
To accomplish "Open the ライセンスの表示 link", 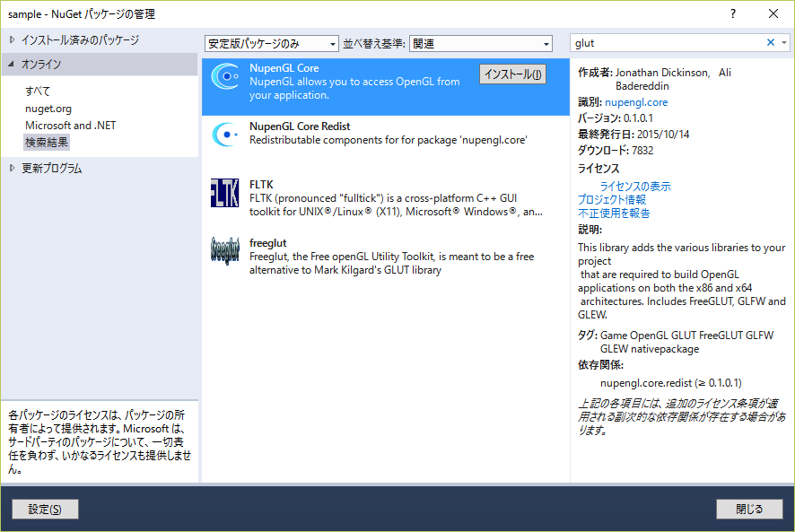I will point(635,186).
